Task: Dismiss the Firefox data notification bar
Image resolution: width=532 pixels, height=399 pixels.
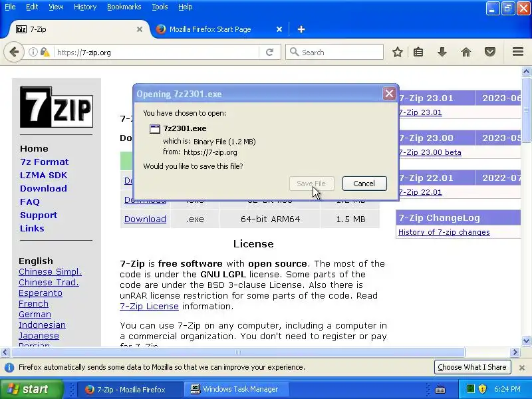Action: (522, 368)
